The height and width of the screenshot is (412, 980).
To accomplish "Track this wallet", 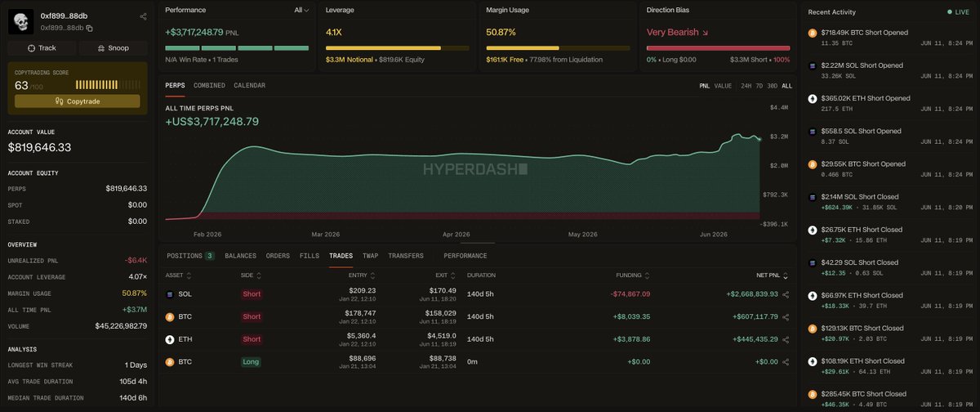I will 42,48.
